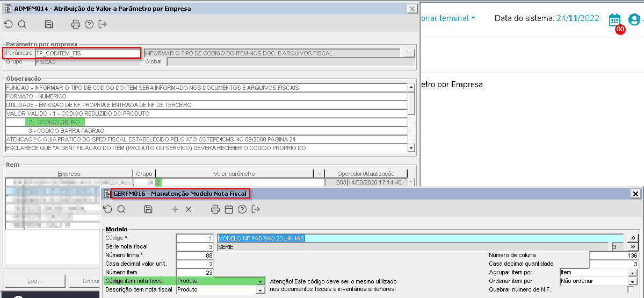Add a new record with plus icon
644x298 pixels.
tap(175, 209)
